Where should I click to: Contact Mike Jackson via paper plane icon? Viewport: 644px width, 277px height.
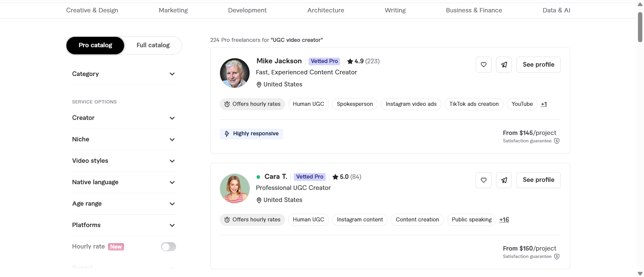coord(504,65)
